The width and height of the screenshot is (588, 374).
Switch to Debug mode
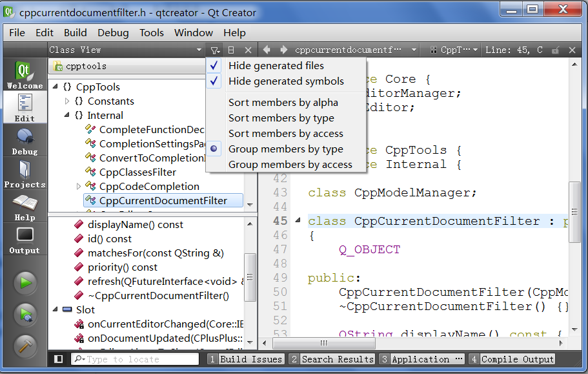[x=25, y=141]
